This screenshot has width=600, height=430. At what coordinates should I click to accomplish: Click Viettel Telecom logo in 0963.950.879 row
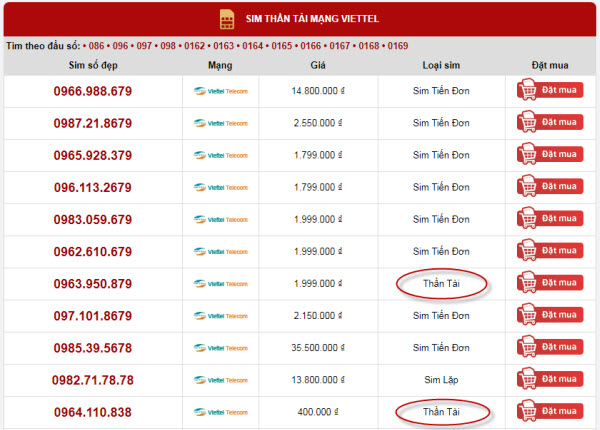point(220,284)
